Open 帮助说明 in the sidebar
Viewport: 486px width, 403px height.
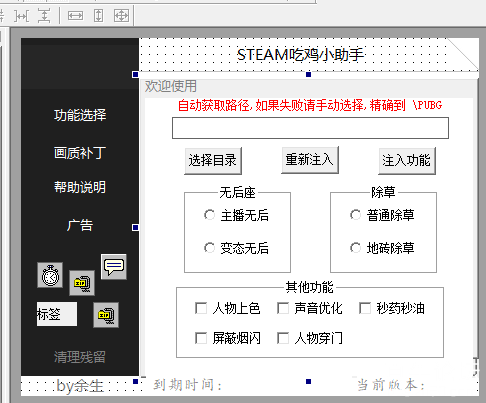click(80, 187)
